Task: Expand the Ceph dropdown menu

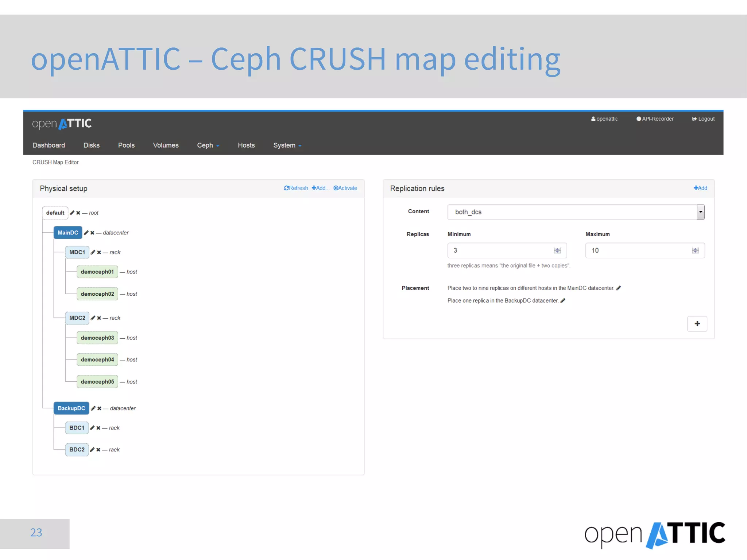Action: 208,145
